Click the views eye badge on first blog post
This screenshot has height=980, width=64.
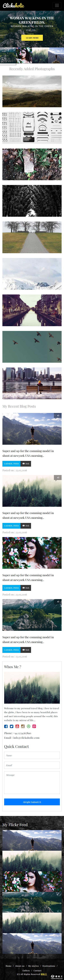coord(26,464)
